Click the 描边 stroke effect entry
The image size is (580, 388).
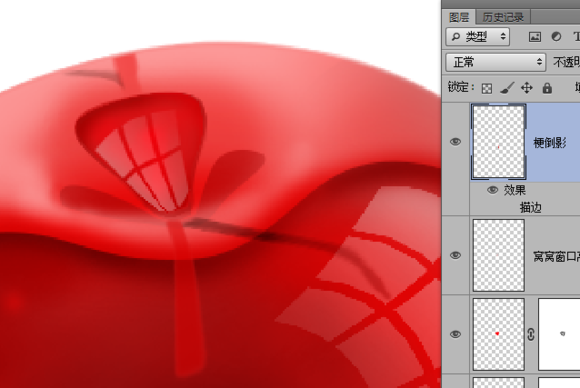(x=531, y=208)
